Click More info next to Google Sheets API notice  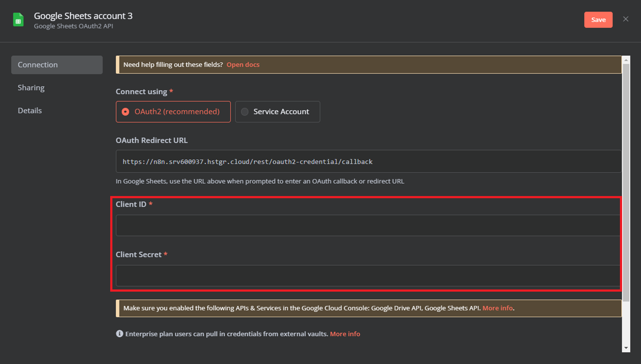(497, 308)
